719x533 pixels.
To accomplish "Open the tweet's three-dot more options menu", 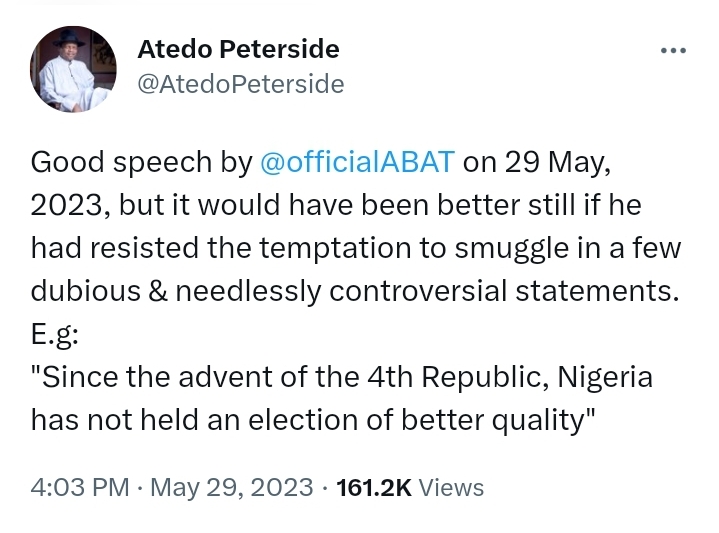I will point(672,50).
